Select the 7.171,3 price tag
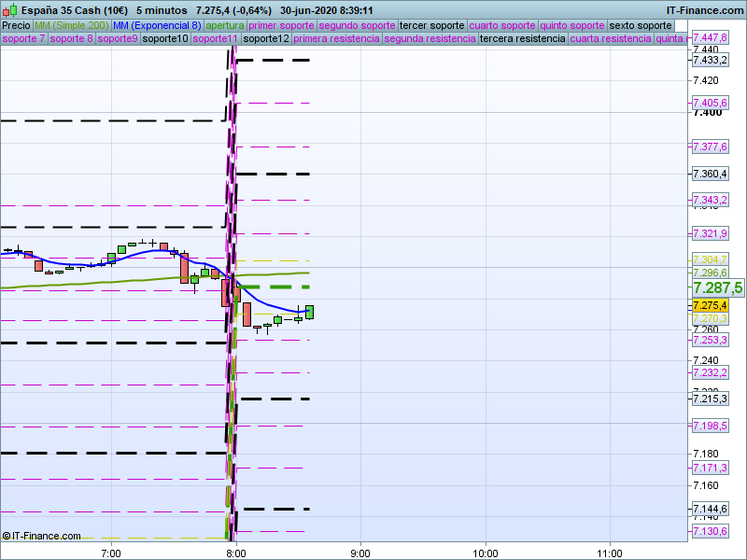 [710, 469]
